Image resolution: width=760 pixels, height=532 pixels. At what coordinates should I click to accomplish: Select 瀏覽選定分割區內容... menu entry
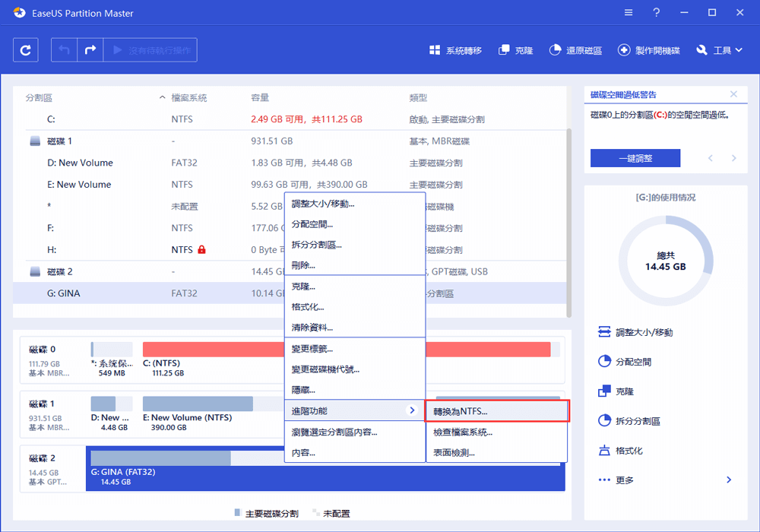355,432
